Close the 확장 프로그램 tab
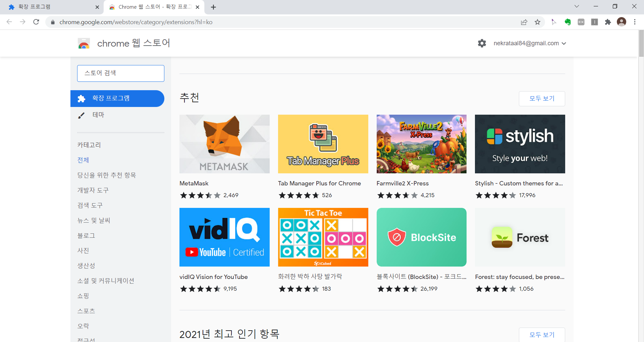Screen dimensions: 644x342 point(97,7)
